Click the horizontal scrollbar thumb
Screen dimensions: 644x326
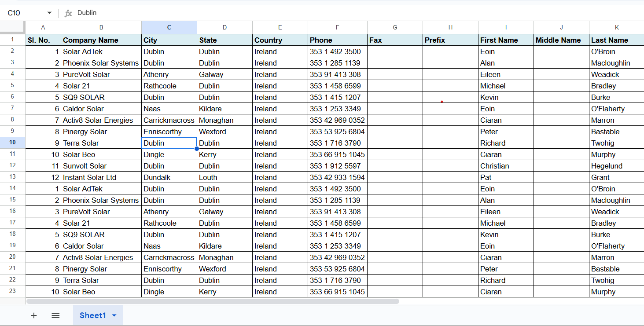pyautogui.click(x=213, y=301)
